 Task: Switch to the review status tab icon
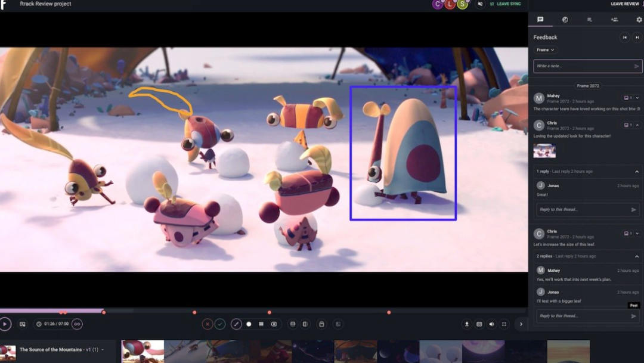(565, 19)
